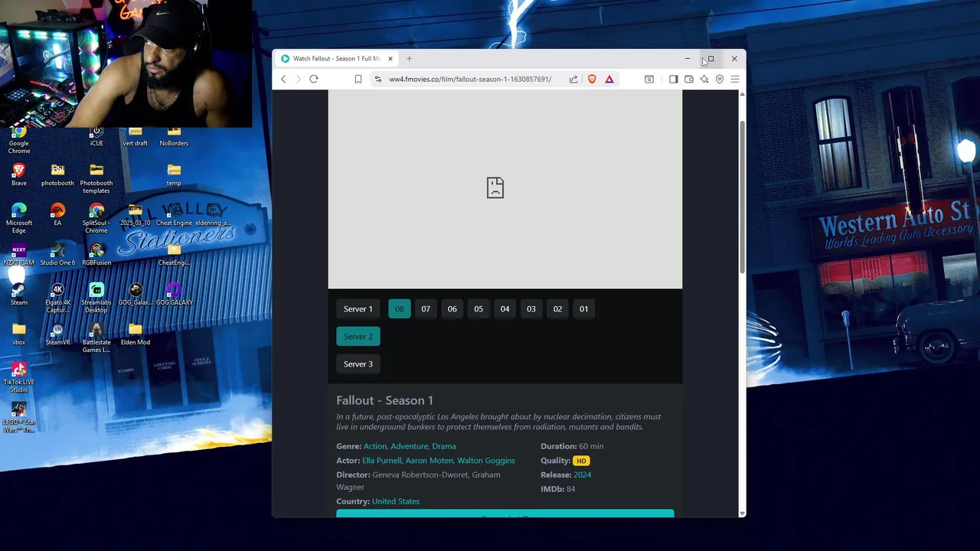980x551 pixels.
Task: Open new tab with plus button
Action: coord(409,59)
